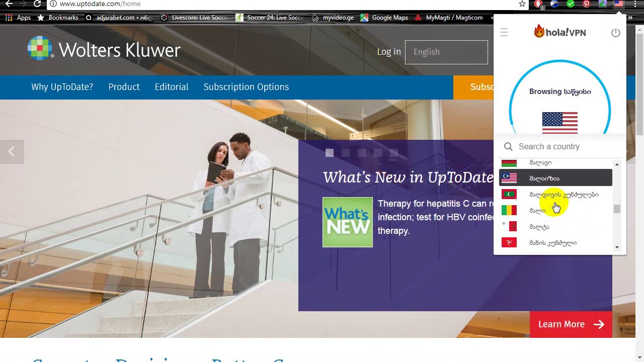Open Why UpToDate? menu

(62, 87)
